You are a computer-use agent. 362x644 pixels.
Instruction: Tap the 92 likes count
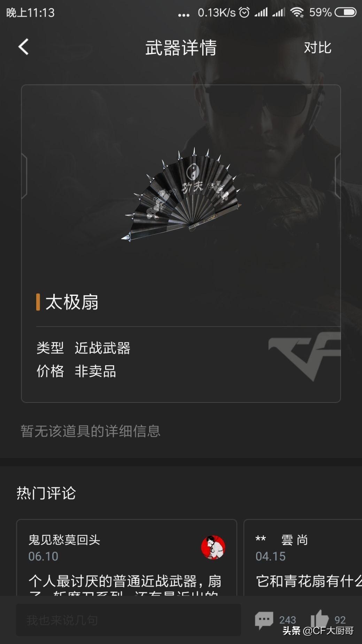[340, 620]
